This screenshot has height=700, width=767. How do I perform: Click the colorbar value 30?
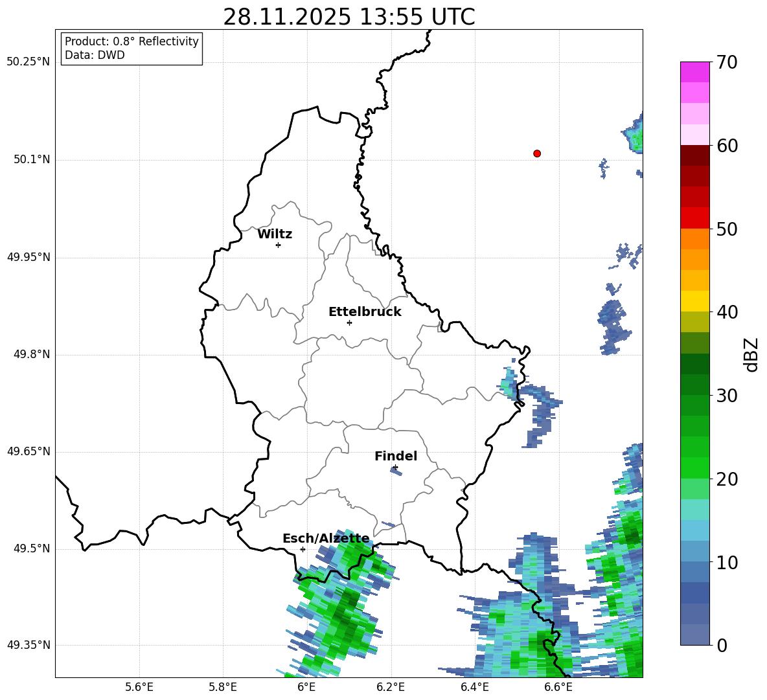click(727, 396)
